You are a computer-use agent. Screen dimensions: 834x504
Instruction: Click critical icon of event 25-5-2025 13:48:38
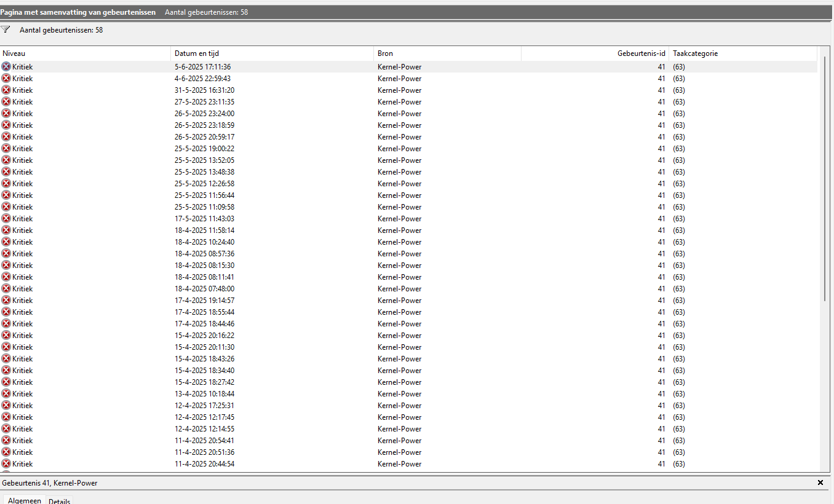[6, 171]
